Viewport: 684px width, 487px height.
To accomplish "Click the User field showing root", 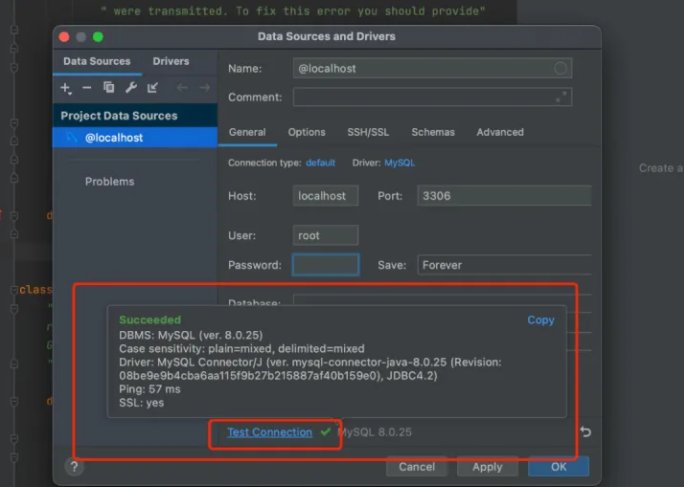I will 325,236.
